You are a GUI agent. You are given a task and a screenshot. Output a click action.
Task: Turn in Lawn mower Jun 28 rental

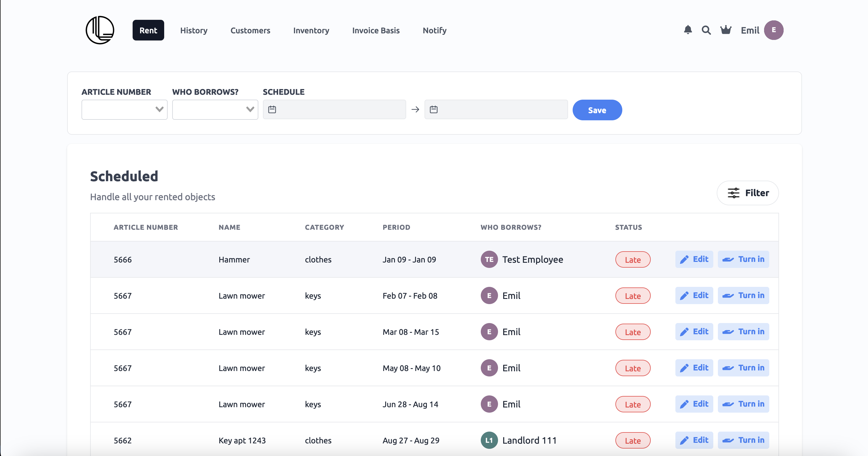[743, 404]
